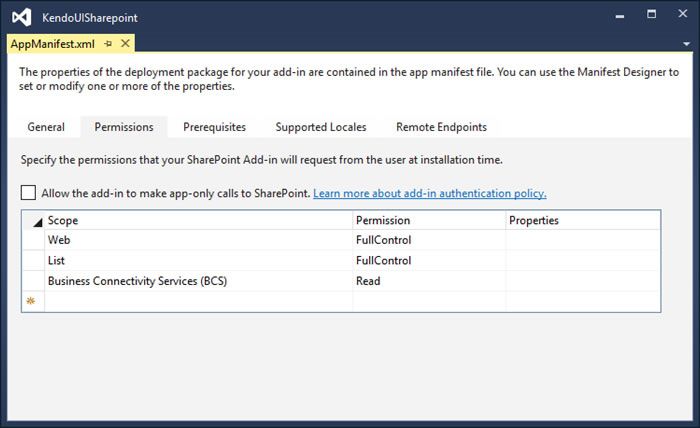Go to the Supported Locales tab
The height and width of the screenshot is (428, 700).
click(x=321, y=127)
